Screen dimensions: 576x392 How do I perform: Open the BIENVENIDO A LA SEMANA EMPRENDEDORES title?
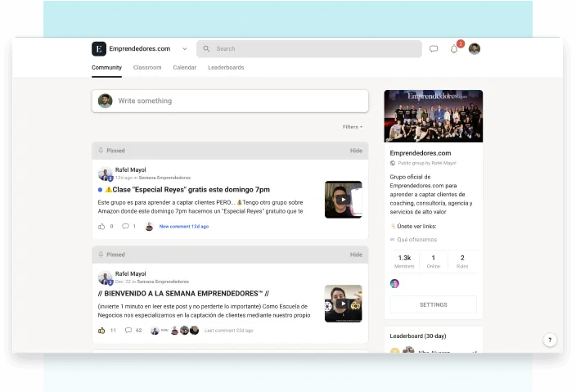[x=183, y=294]
